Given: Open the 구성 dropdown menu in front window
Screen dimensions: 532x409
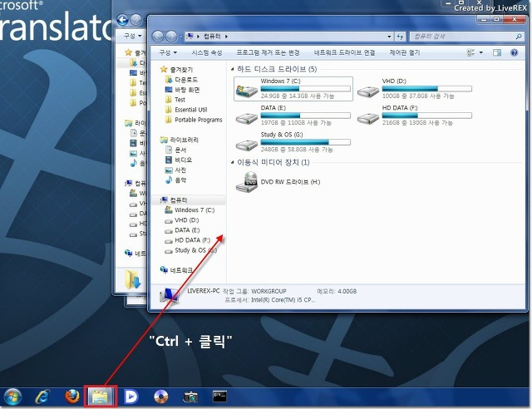Looking at the screenshot, I should (168, 52).
